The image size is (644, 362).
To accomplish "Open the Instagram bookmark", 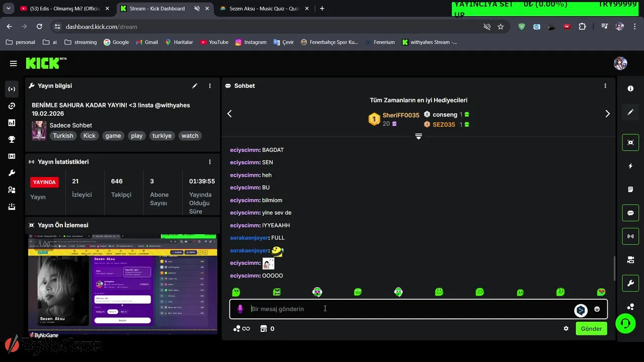I will [x=251, y=42].
